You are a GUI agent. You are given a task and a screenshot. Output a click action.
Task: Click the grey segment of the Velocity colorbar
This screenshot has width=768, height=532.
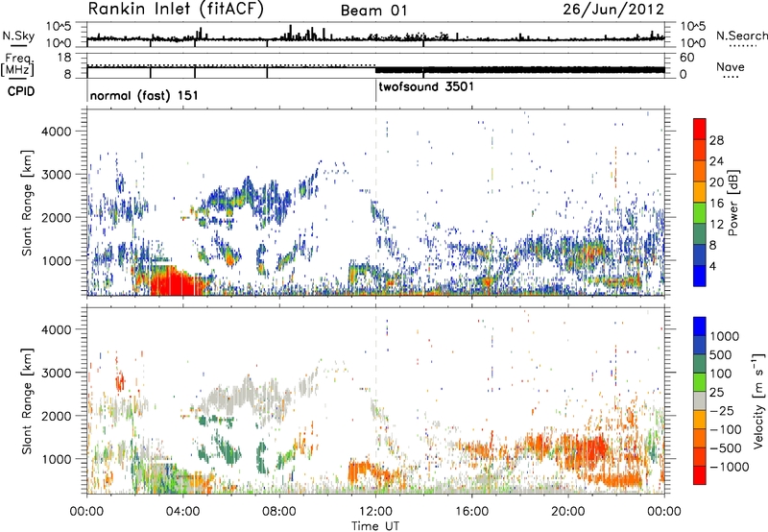(x=700, y=400)
